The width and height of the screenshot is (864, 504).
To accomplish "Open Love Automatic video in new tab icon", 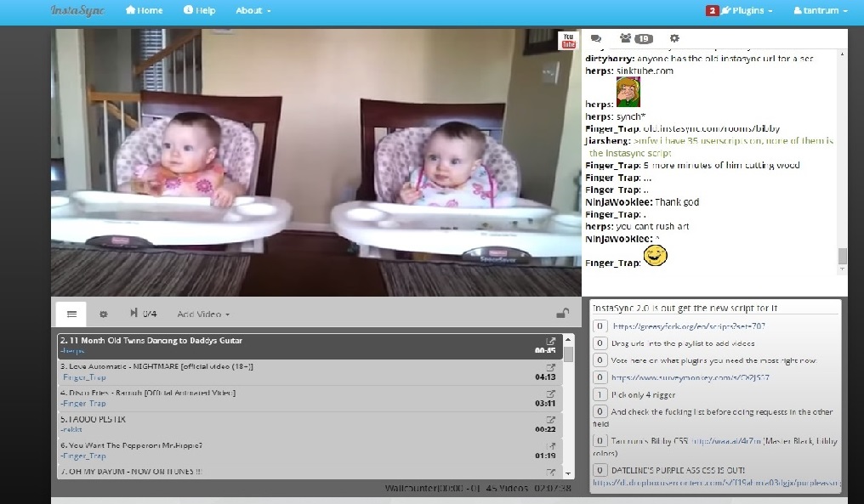I will point(550,367).
